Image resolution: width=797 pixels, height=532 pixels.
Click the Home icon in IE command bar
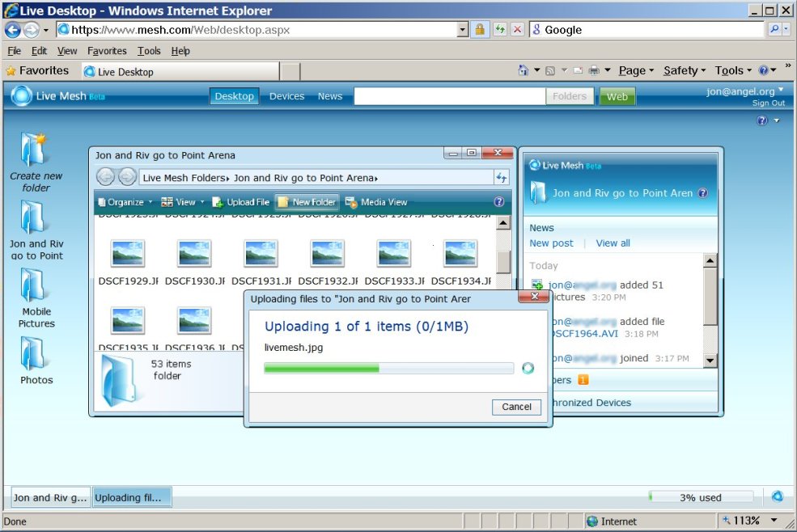523,70
